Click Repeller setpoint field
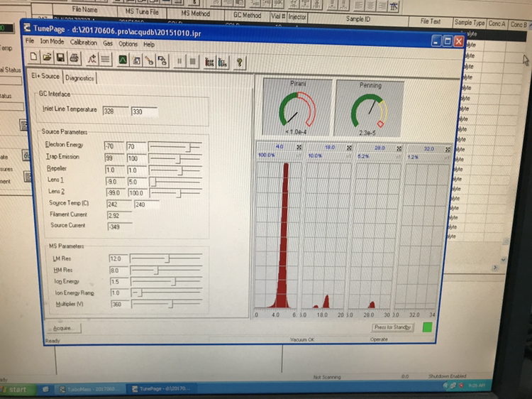 (137, 170)
